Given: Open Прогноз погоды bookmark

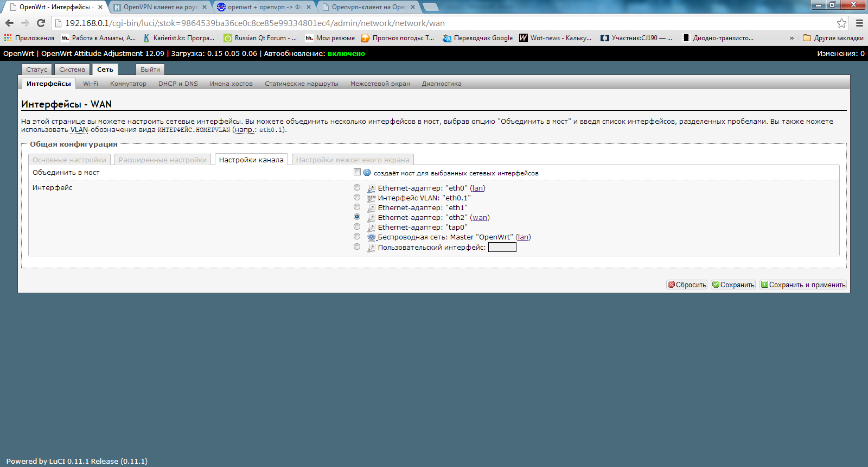Looking at the screenshot, I should 398,38.
